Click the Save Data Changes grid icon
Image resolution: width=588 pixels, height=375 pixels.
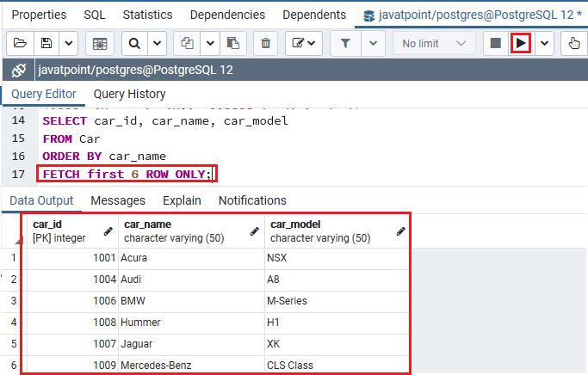pos(100,44)
